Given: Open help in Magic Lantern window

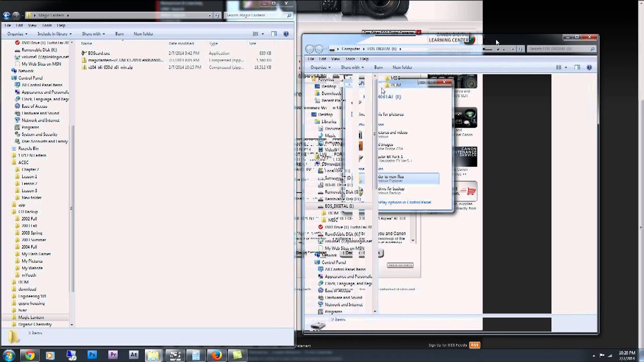Looking at the screenshot, I should 286,34.
